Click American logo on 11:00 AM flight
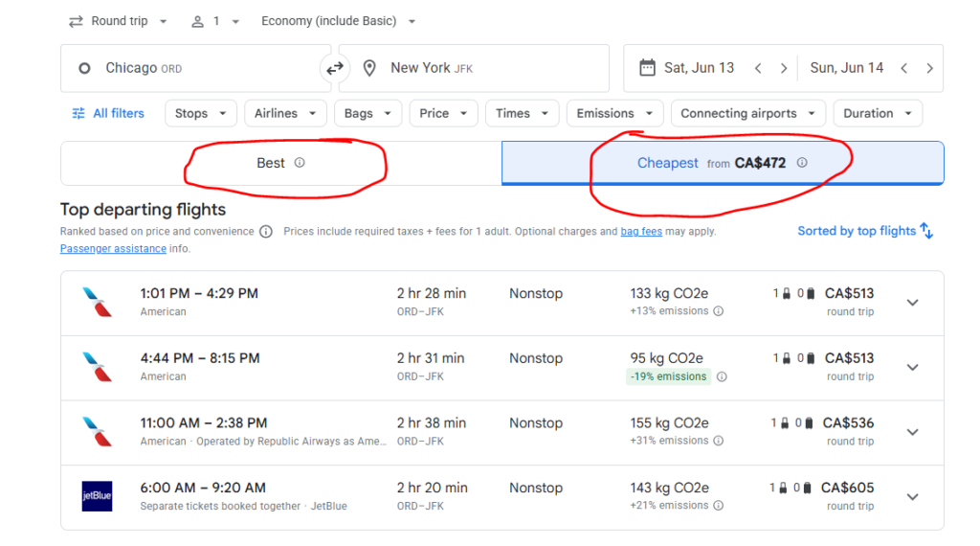 (x=97, y=432)
